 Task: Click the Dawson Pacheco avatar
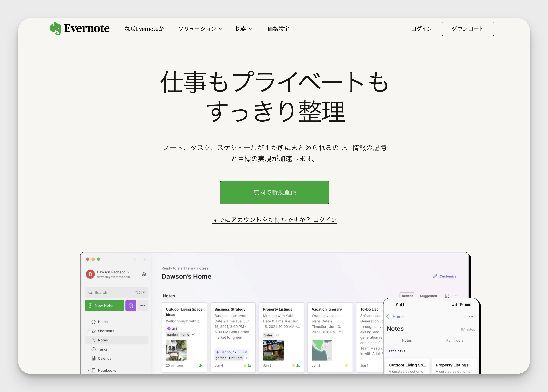(x=90, y=274)
